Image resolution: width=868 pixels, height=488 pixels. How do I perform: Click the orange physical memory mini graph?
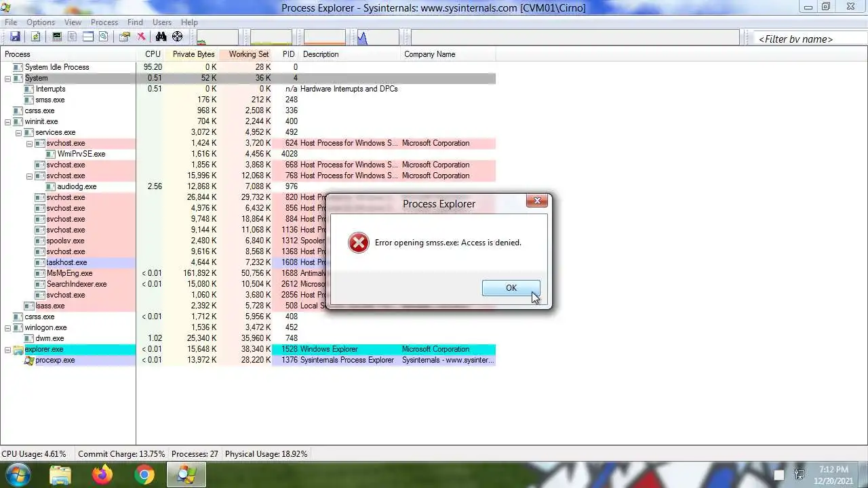click(x=325, y=37)
